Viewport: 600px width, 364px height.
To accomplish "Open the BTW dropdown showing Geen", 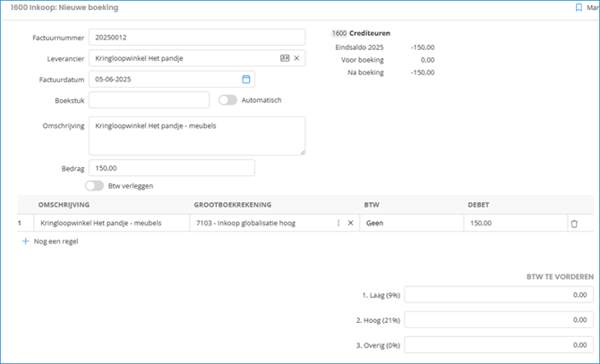I will click(x=410, y=223).
